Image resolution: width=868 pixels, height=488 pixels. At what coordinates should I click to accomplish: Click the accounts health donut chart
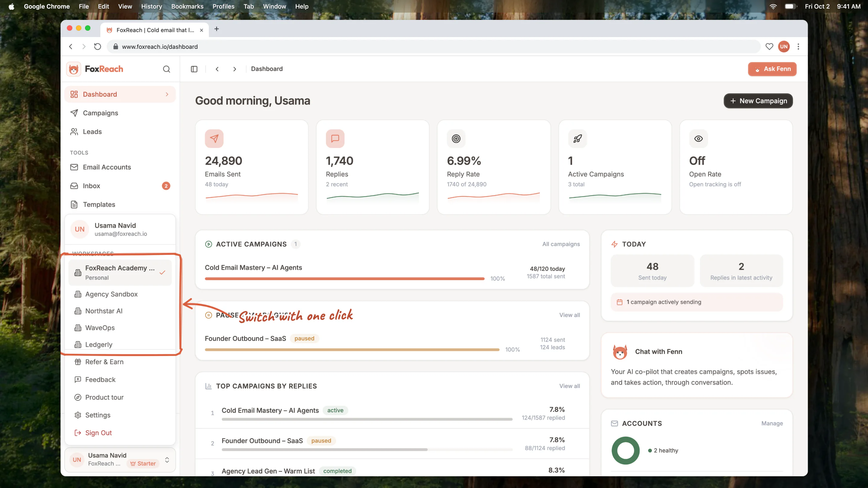625,451
